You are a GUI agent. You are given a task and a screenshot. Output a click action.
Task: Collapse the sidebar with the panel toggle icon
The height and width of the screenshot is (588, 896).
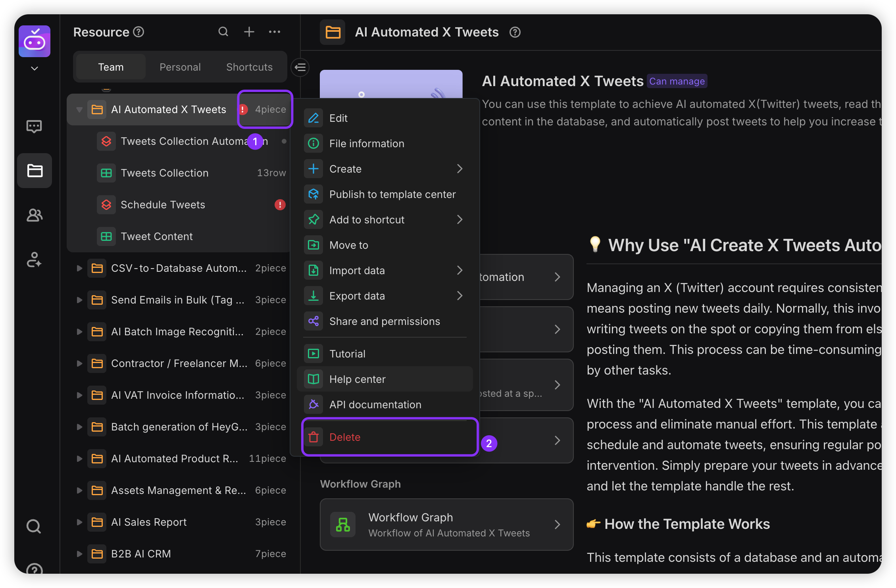pyautogui.click(x=300, y=67)
